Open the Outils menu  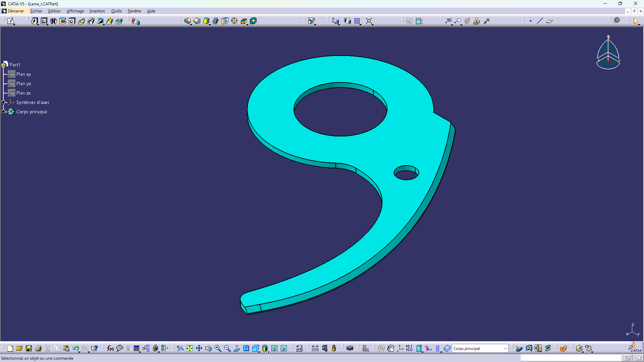(116, 11)
